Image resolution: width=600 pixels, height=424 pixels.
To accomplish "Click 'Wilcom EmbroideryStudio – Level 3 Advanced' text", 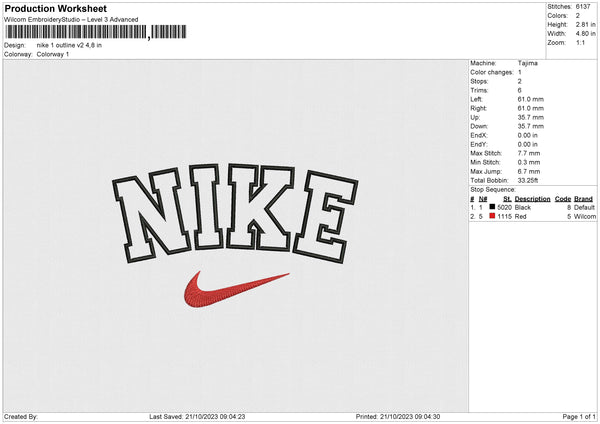I will tap(71, 20).
